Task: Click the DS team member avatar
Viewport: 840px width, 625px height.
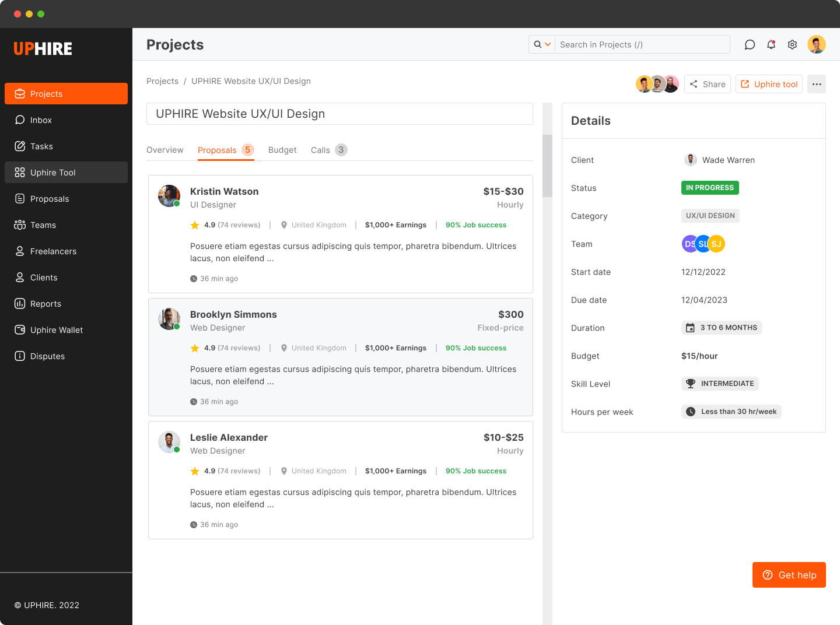Action: click(x=689, y=244)
